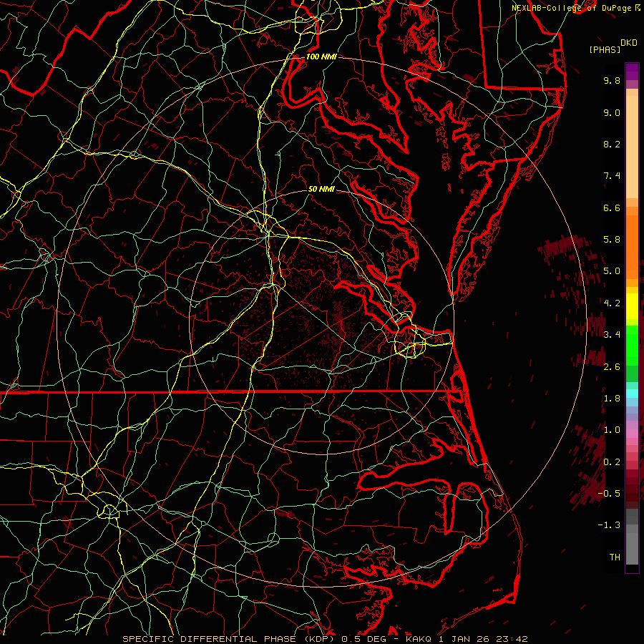Click the 2.6 value on color scale

pos(612,367)
